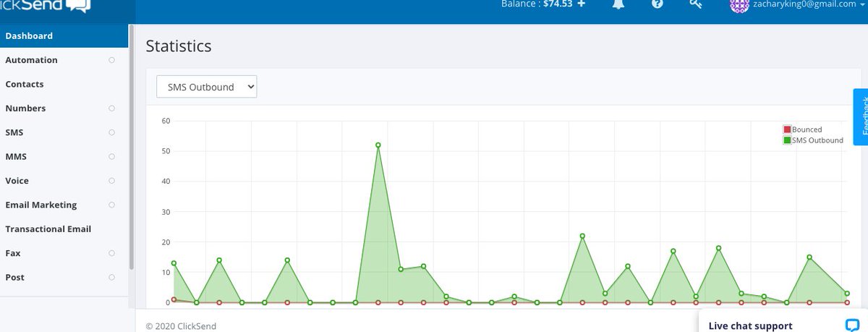Click the balance top-up plus icon

point(581,4)
